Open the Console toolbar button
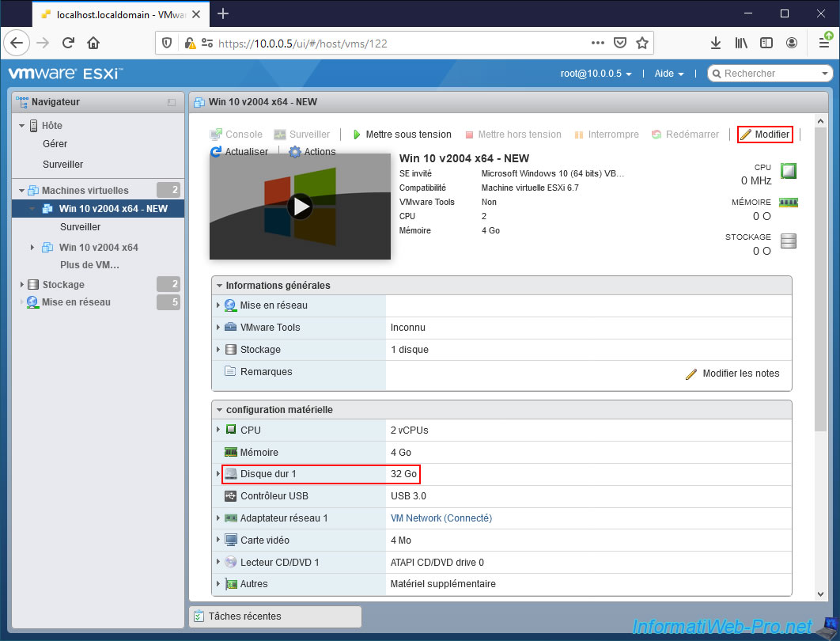This screenshot has height=641, width=840. pyautogui.click(x=236, y=134)
